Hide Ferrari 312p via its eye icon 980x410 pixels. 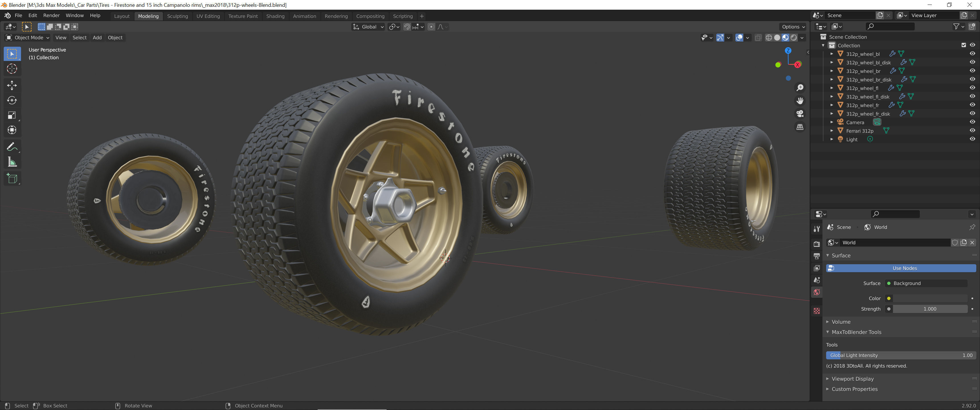point(972,130)
